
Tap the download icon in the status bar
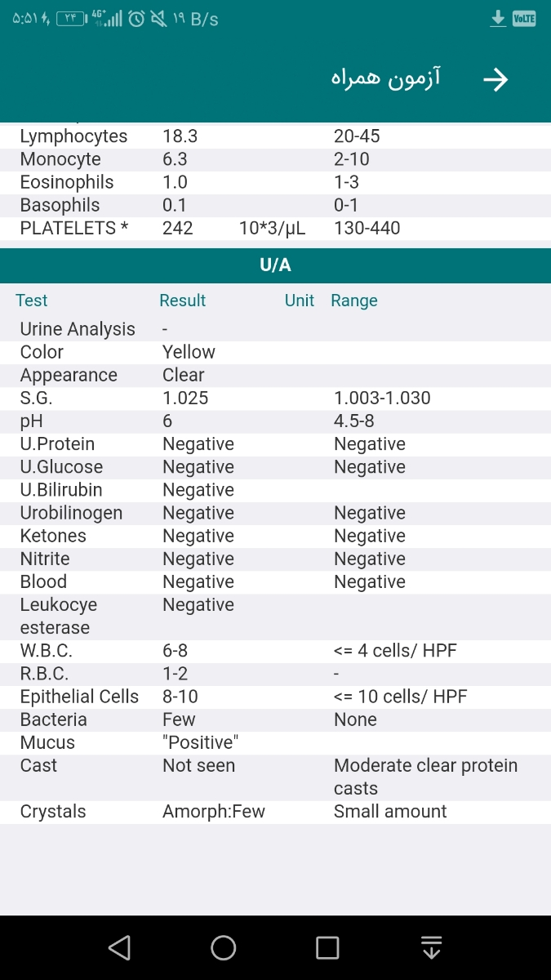[x=498, y=19]
